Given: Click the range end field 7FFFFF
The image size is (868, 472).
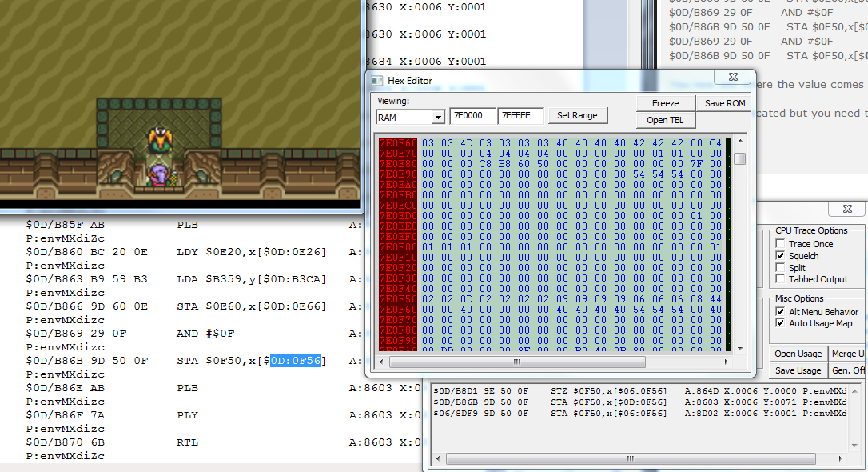Looking at the screenshot, I should pyautogui.click(x=520, y=115).
